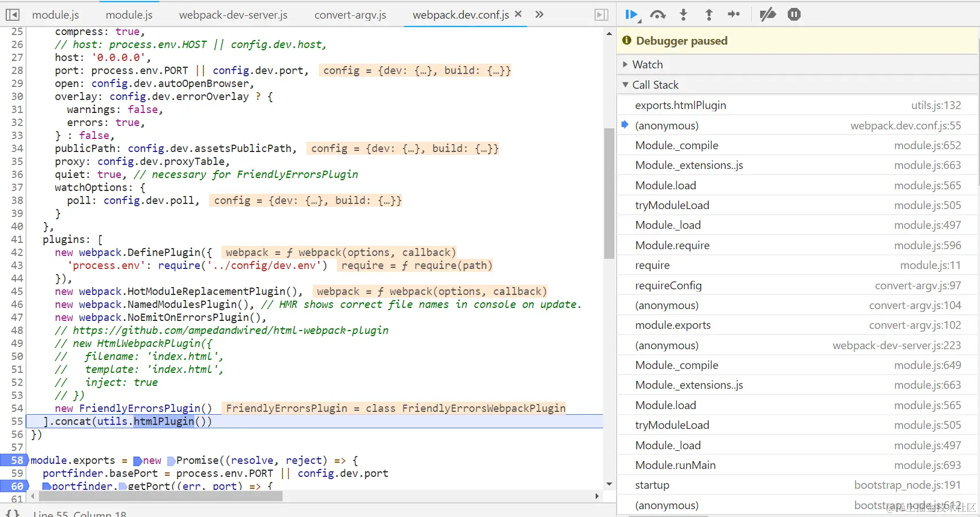Open module.js:11 source link
Image resolution: width=980 pixels, height=517 pixels.
(x=930, y=265)
